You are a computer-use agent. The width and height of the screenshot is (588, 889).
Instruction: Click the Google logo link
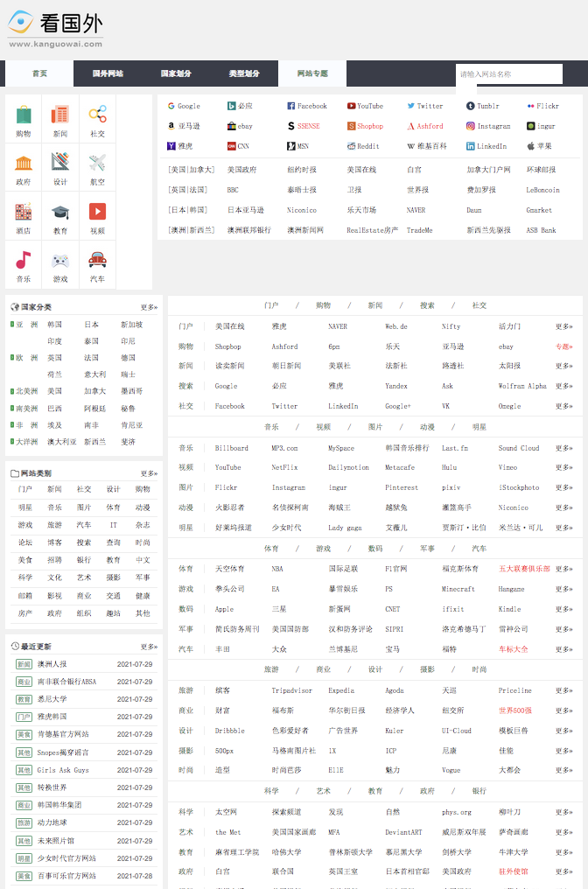(x=184, y=106)
